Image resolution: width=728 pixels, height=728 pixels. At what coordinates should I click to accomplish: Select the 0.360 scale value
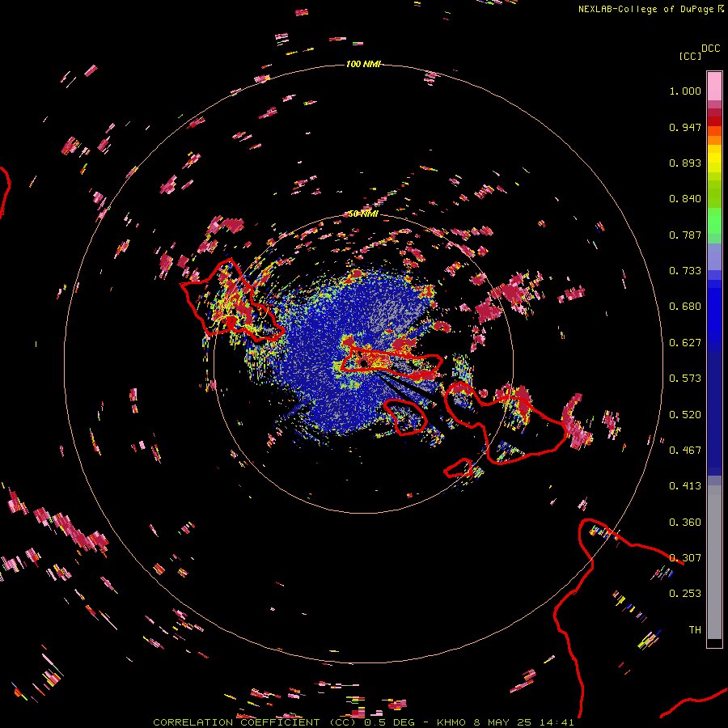(x=685, y=523)
